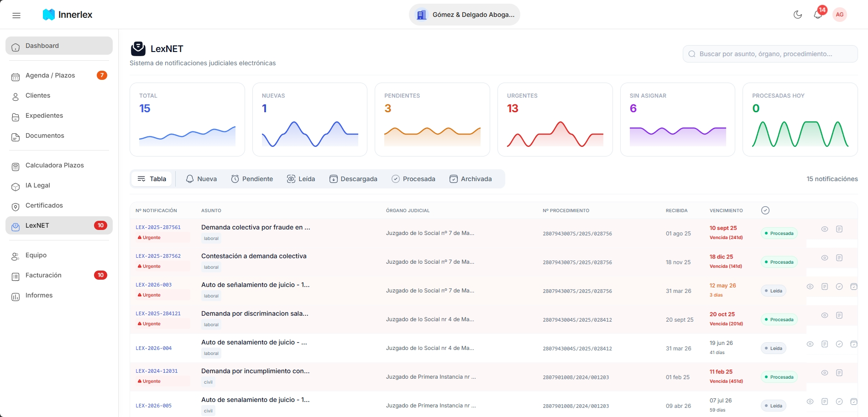Open Clientes in sidebar

(59, 95)
